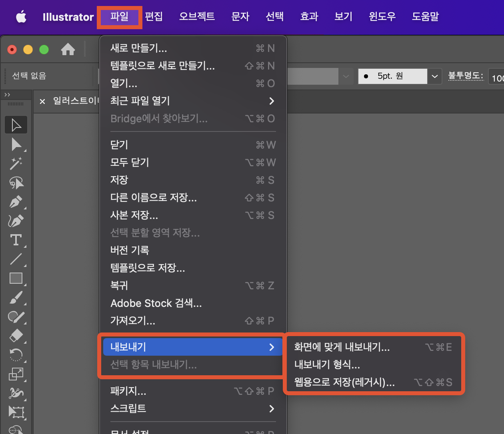
Task: Select the Free Transform tool
Action: point(16,412)
